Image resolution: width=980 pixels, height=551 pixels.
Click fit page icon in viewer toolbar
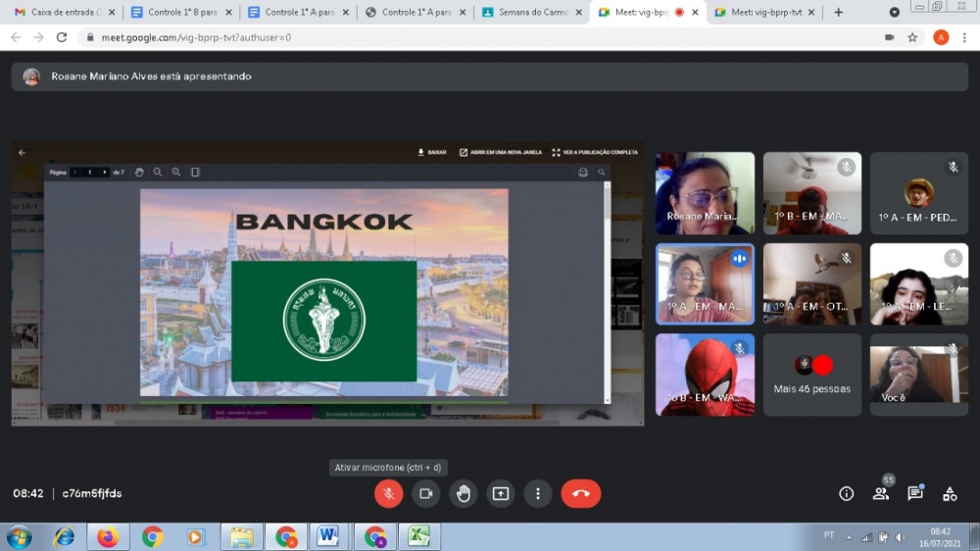click(195, 172)
